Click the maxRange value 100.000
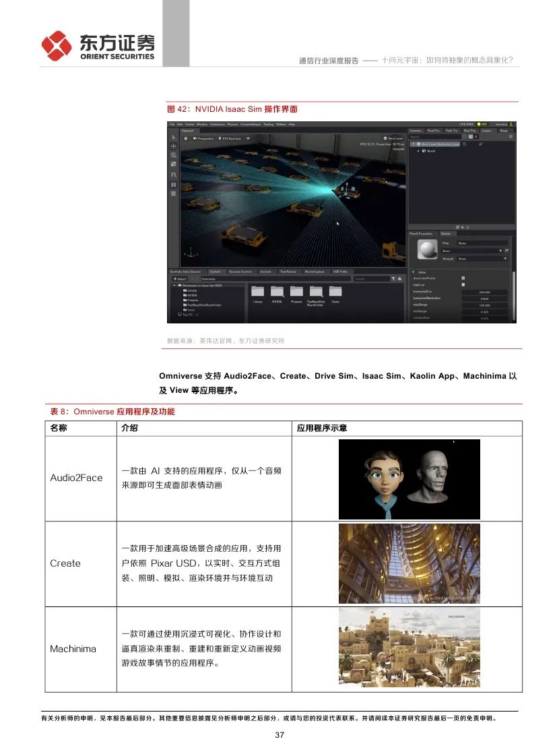Viewport: 557px width, 756px height. tap(484, 305)
